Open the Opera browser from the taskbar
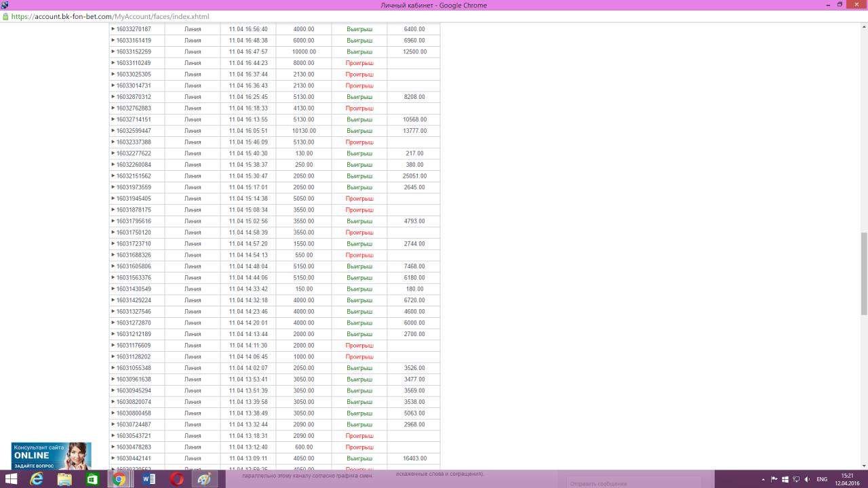Image resolution: width=868 pixels, height=488 pixels. pyautogui.click(x=176, y=479)
